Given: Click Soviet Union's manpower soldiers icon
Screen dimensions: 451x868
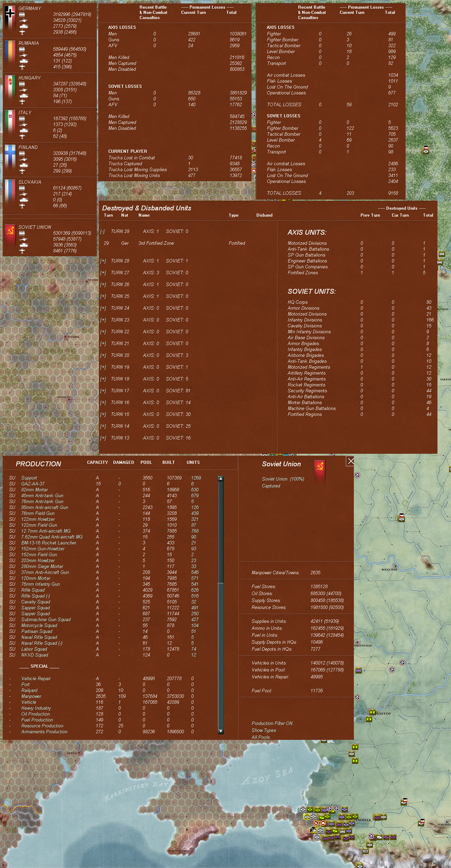Looking at the screenshot, I should coord(22,233).
